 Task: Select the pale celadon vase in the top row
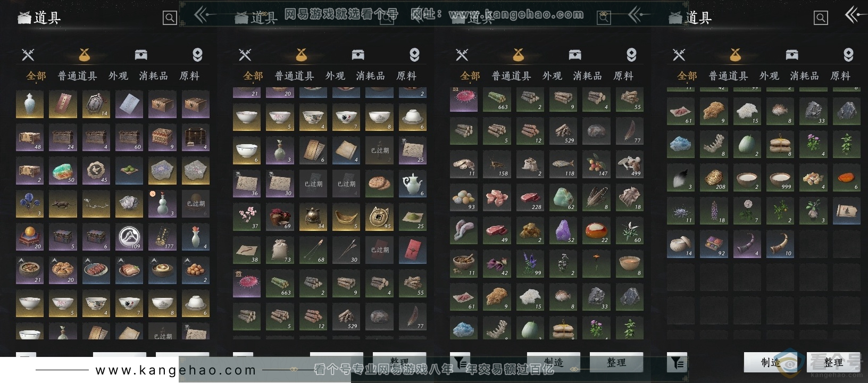[30, 104]
